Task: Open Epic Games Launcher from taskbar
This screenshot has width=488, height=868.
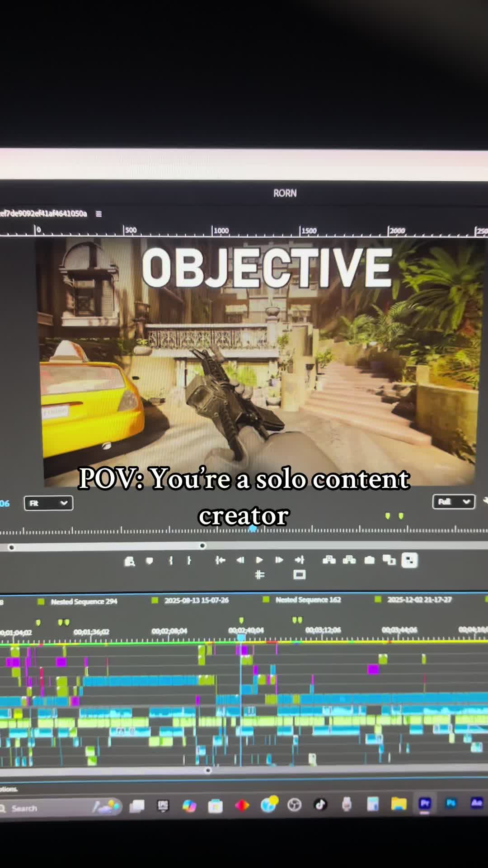Action: tap(163, 806)
